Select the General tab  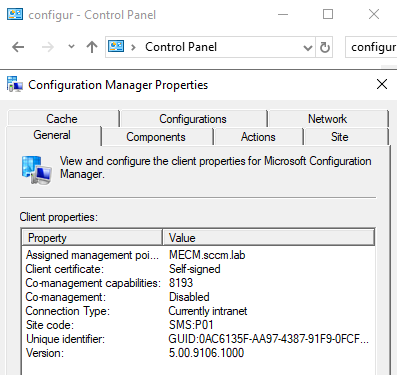pos(52,135)
